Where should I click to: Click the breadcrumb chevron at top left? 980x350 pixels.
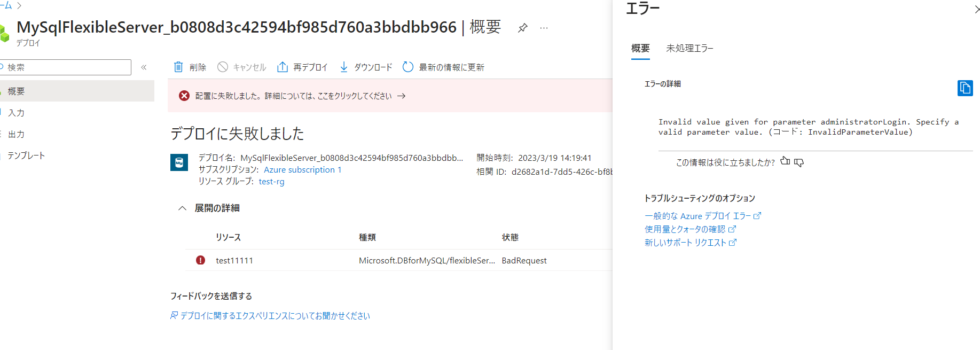pyautogui.click(x=19, y=5)
